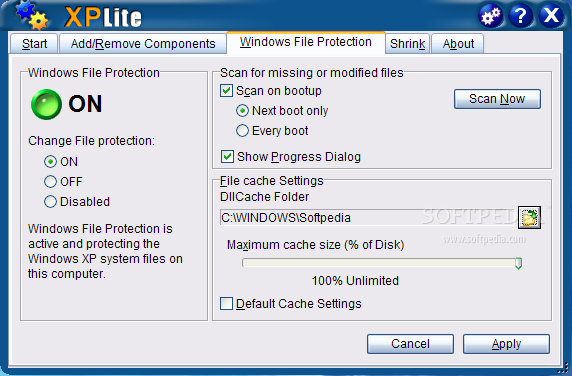572x376 pixels.
Task: Open help with the question mark icon
Action: pos(521,16)
